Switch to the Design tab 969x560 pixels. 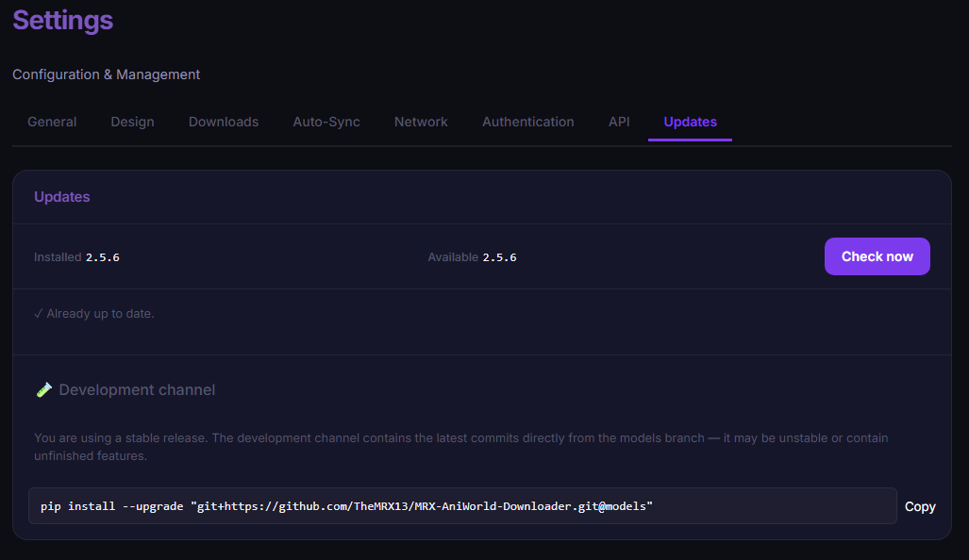[132, 122]
